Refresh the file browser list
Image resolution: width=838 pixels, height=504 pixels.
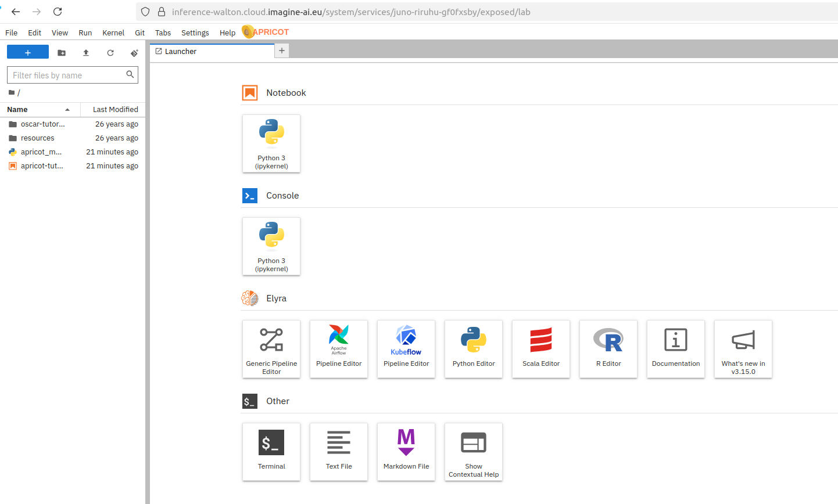click(x=110, y=53)
